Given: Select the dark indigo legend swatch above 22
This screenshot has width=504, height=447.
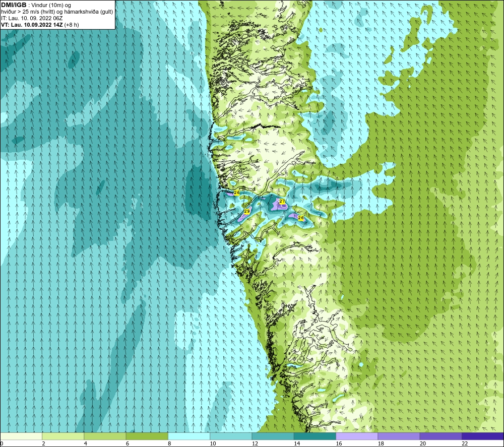Looking at the screenshot, I should [483, 436].
